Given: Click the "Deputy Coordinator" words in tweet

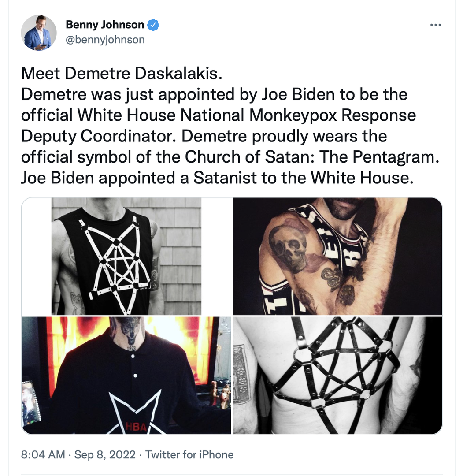Looking at the screenshot, I should click(99, 136).
